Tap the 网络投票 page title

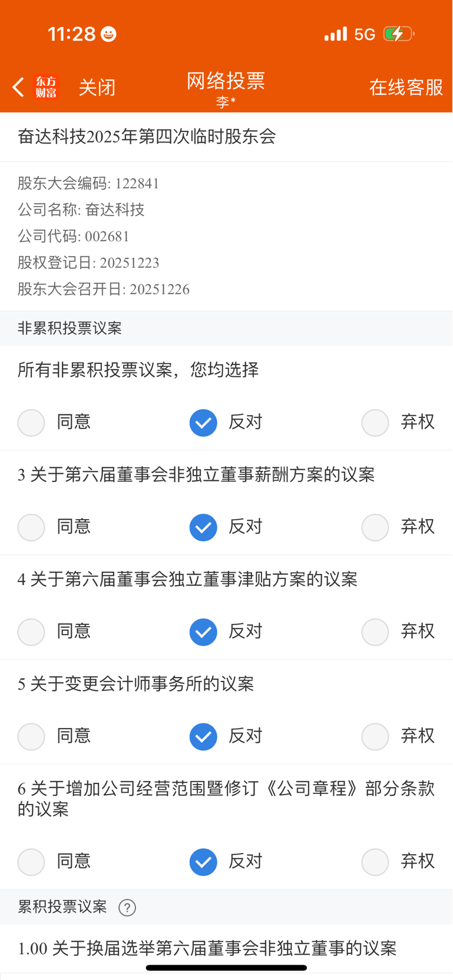pyautogui.click(x=226, y=81)
